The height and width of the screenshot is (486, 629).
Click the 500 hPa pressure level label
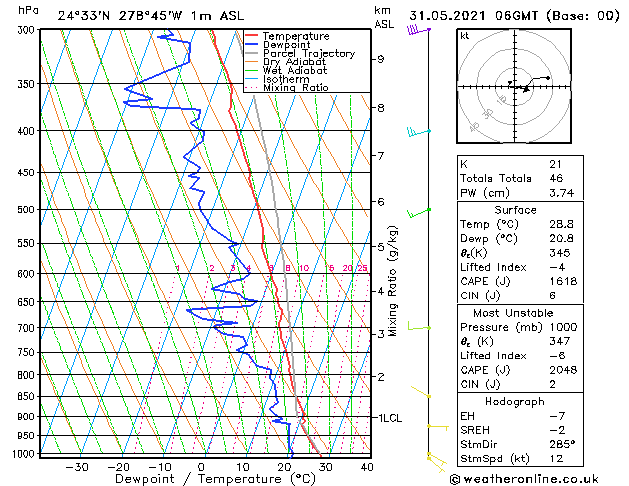(x=26, y=210)
